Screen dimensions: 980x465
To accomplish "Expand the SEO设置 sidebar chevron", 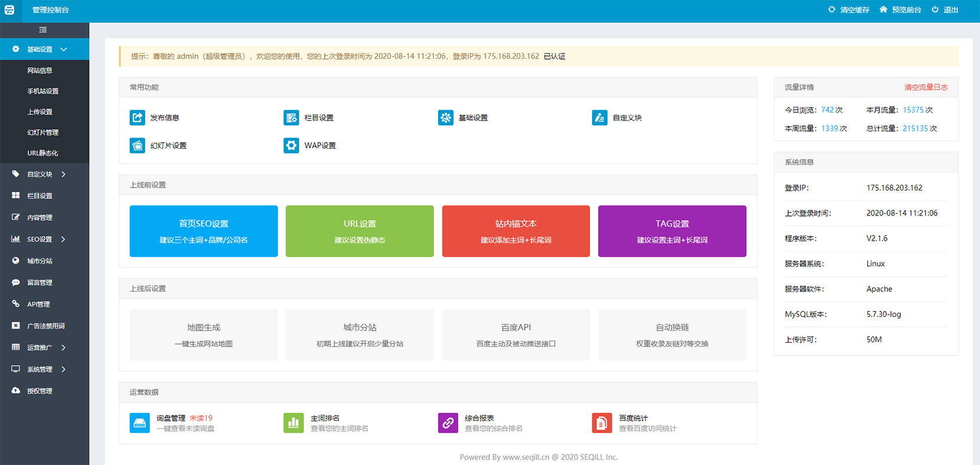I will point(64,239).
